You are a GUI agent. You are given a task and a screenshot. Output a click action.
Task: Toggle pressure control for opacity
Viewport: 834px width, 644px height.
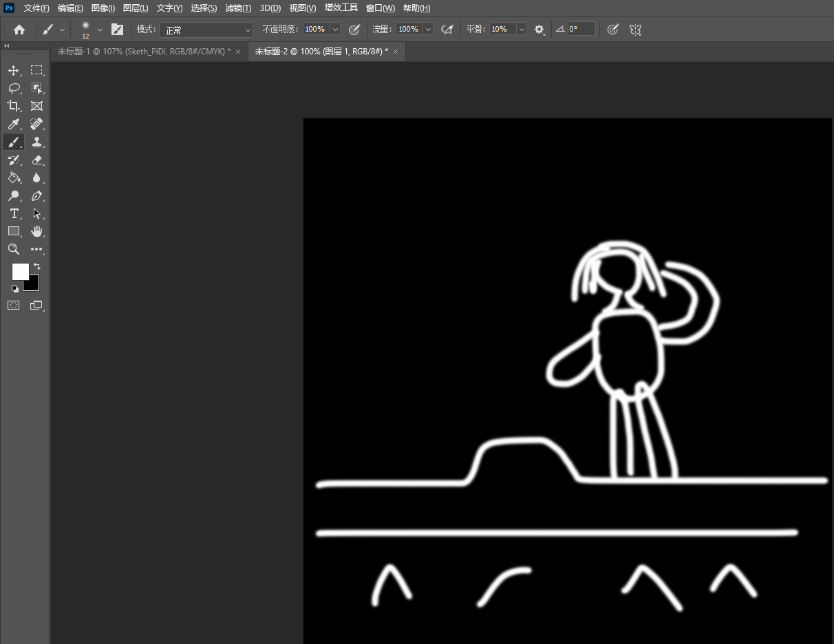[x=354, y=30]
